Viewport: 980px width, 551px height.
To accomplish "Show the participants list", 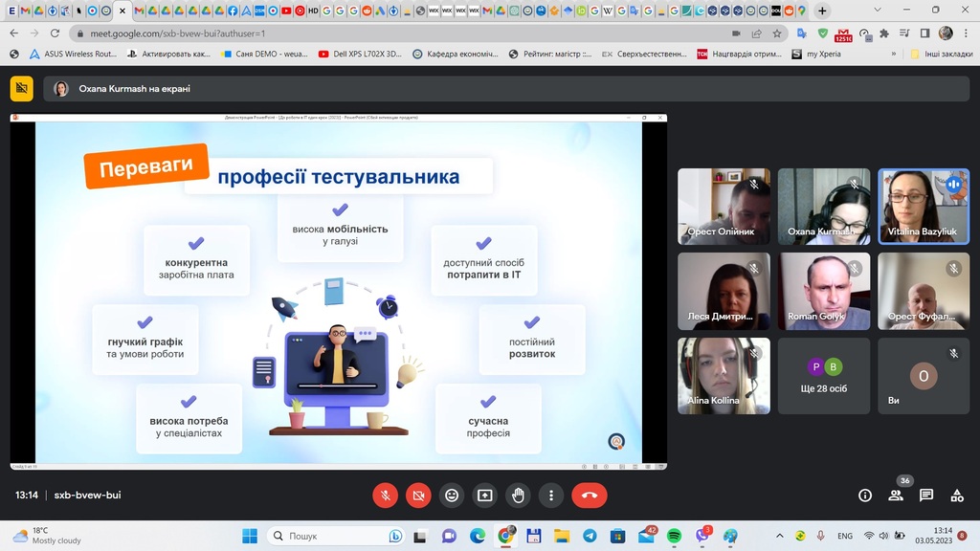I will [x=896, y=496].
